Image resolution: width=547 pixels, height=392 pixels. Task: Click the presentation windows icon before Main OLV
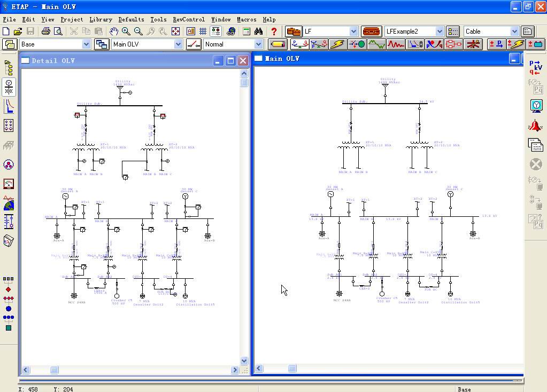[102, 44]
